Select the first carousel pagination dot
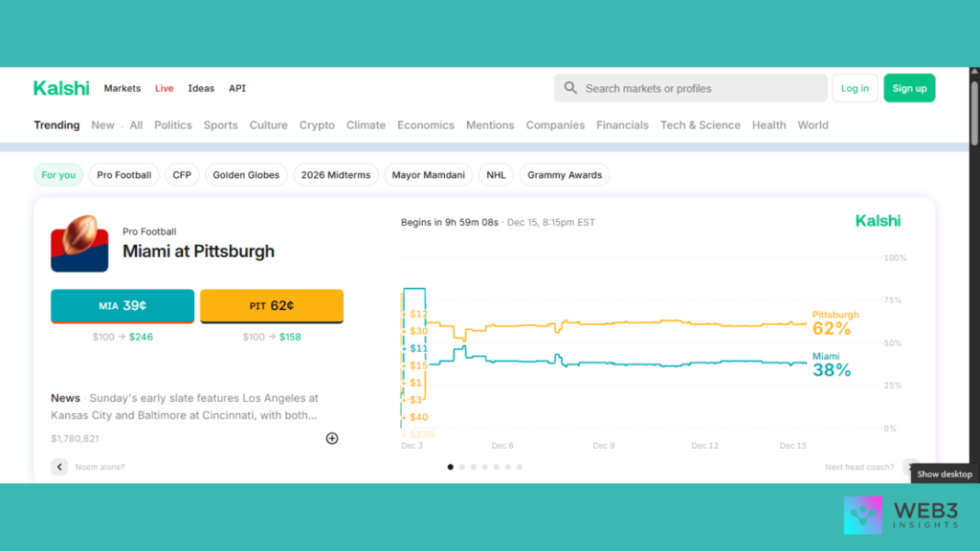Viewport: 980px width, 551px height. pyautogui.click(x=451, y=467)
